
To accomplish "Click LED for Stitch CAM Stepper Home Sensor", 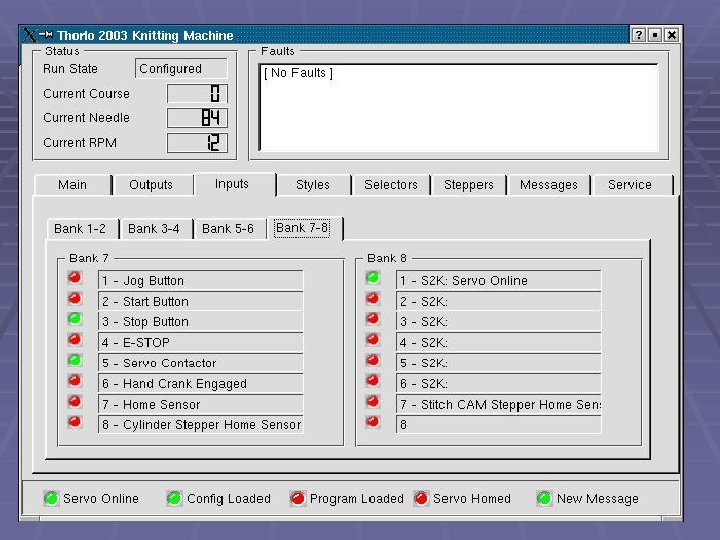I will pyautogui.click(x=373, y=402).
